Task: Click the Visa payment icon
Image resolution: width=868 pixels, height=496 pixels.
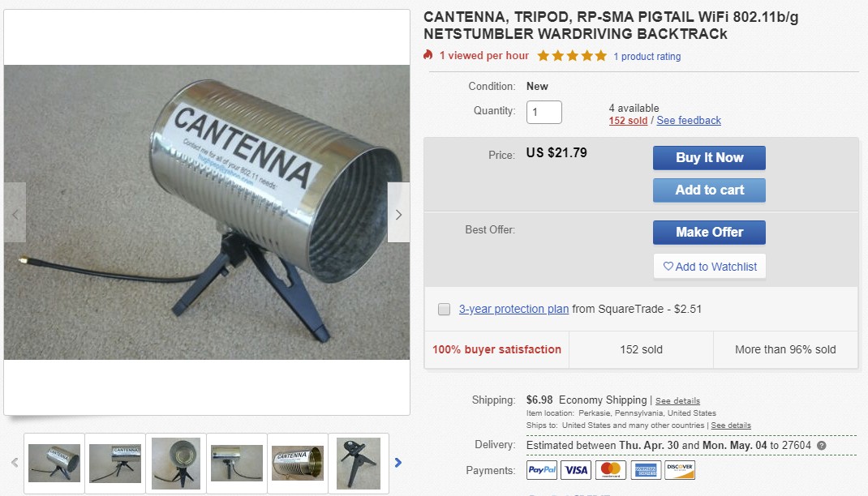Action: 576,470
